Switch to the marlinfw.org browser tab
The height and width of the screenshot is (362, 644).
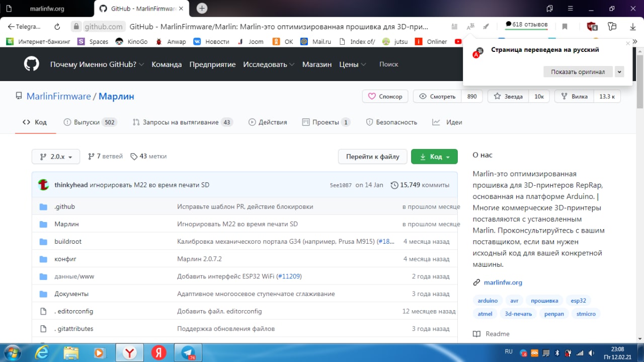[x=47, y=9]
